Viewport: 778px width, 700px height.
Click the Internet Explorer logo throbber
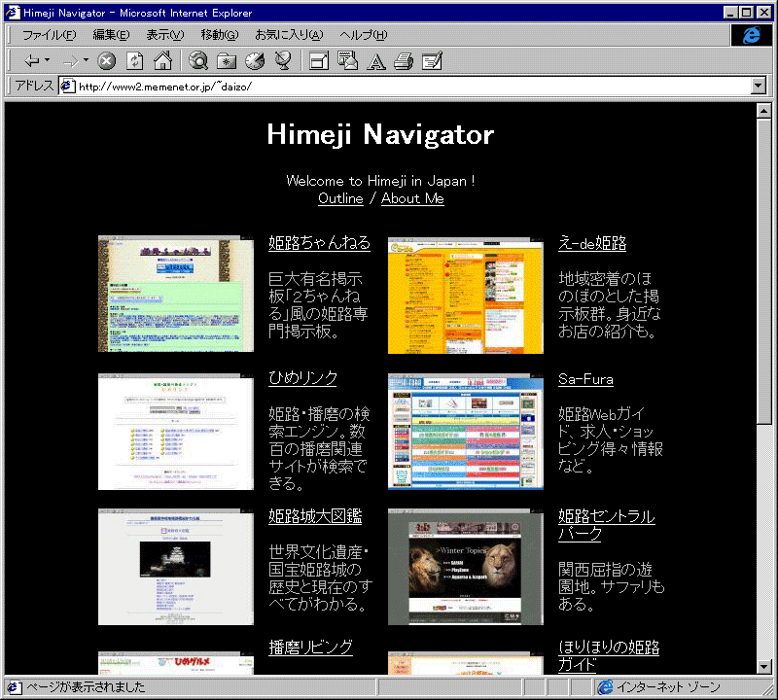[752, 35]
